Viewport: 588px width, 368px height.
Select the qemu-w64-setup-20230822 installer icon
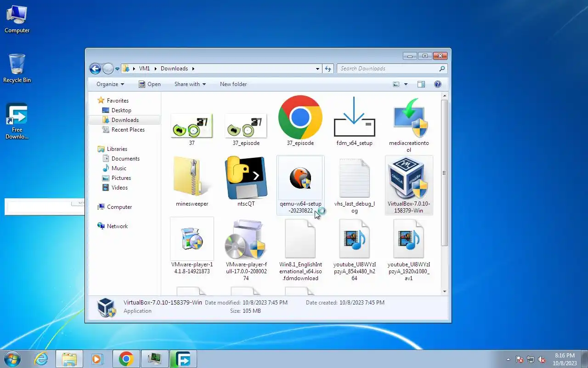point(300,178)
